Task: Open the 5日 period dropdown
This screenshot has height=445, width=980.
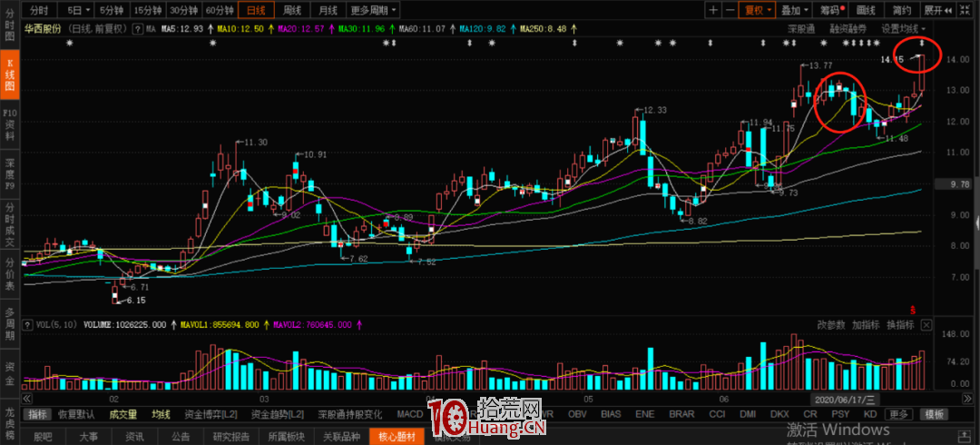Action: point(77,10)
